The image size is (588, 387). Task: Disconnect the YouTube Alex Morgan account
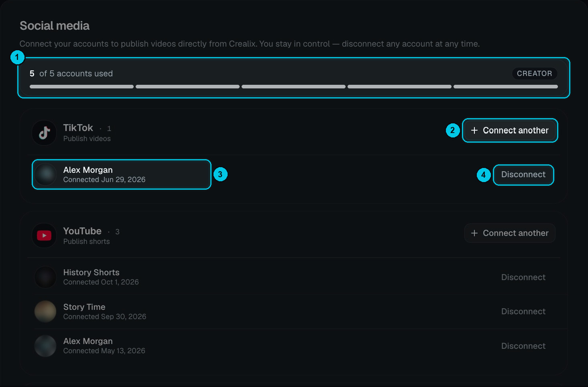pyautogui.click(x=523, y=346)
